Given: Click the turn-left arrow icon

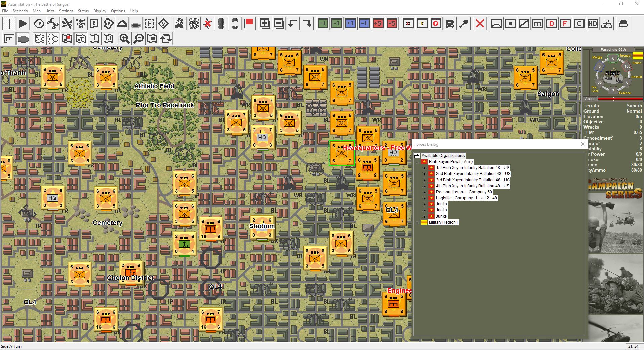Looking at the screenshot, I should tap(292, 24).
